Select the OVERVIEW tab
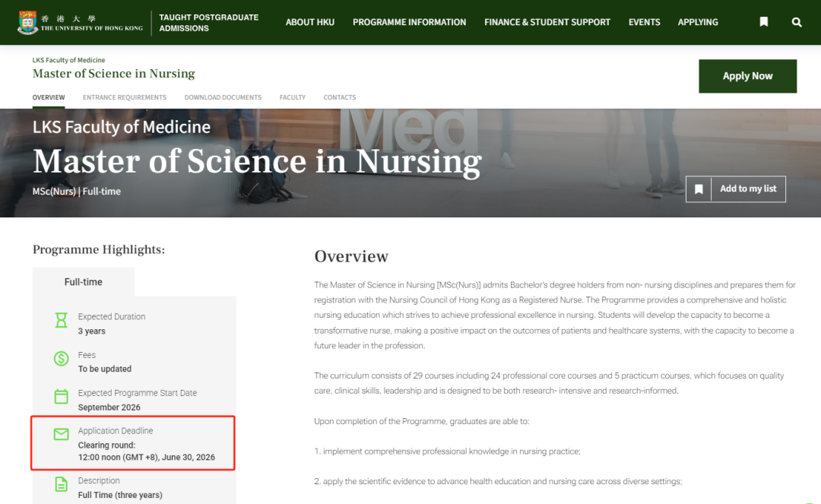Viewport: 821px width, 504px height. tap(49, 97)
